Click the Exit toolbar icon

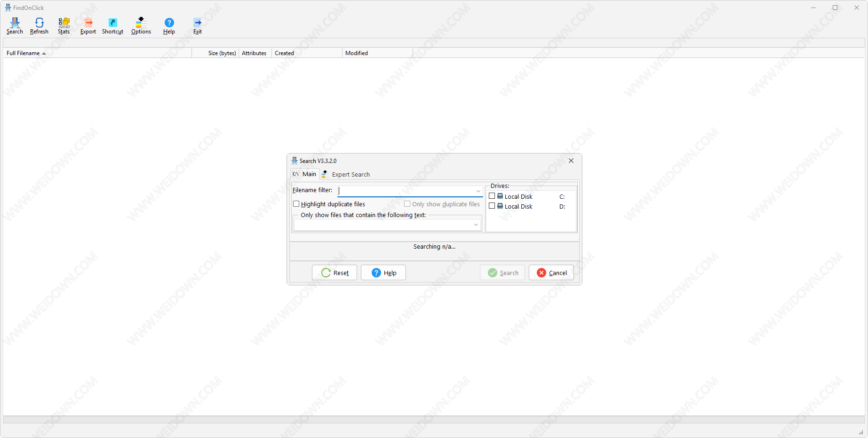(x=198, y=26)
